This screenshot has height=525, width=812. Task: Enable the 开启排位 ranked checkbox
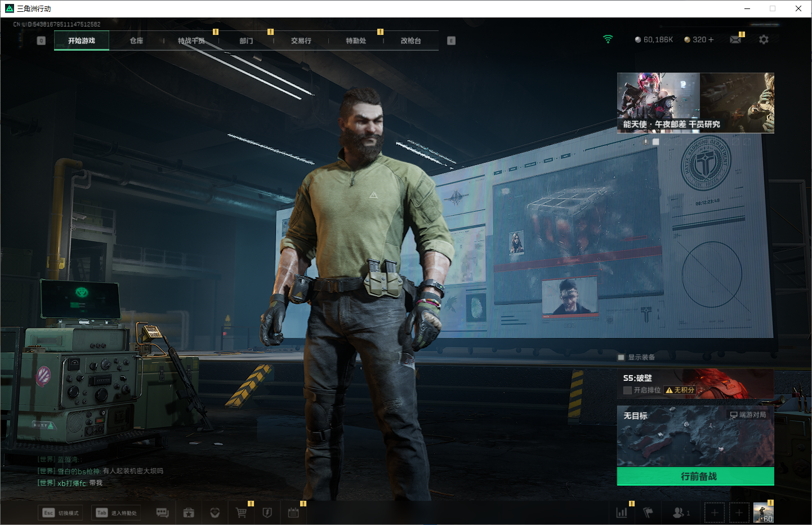pos(627,390)
